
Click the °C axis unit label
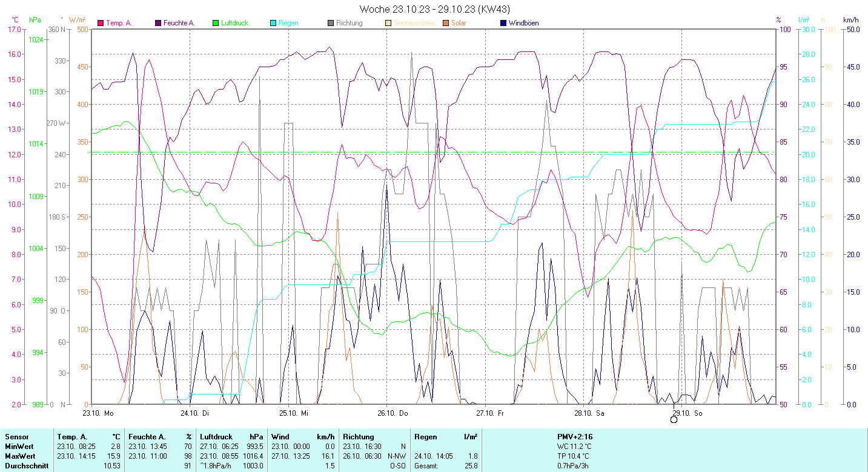(15, 20)
